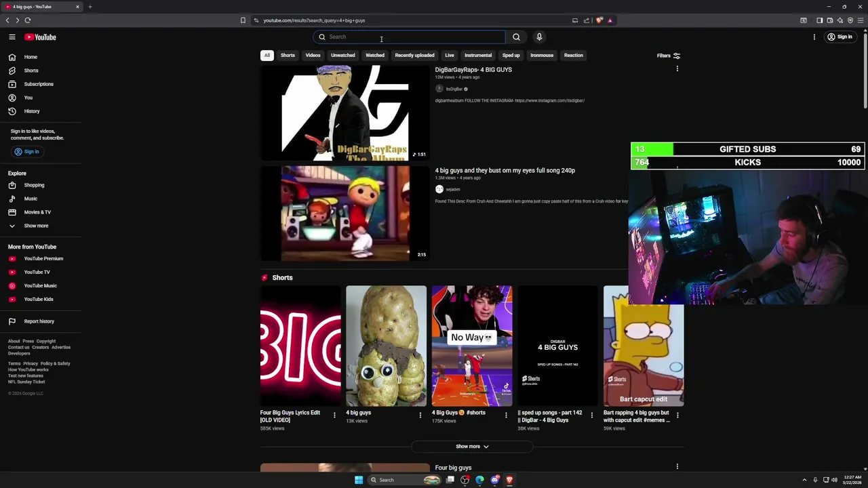Select the Shorts filter chip
The image size is (868, 488).
[288, 56]
